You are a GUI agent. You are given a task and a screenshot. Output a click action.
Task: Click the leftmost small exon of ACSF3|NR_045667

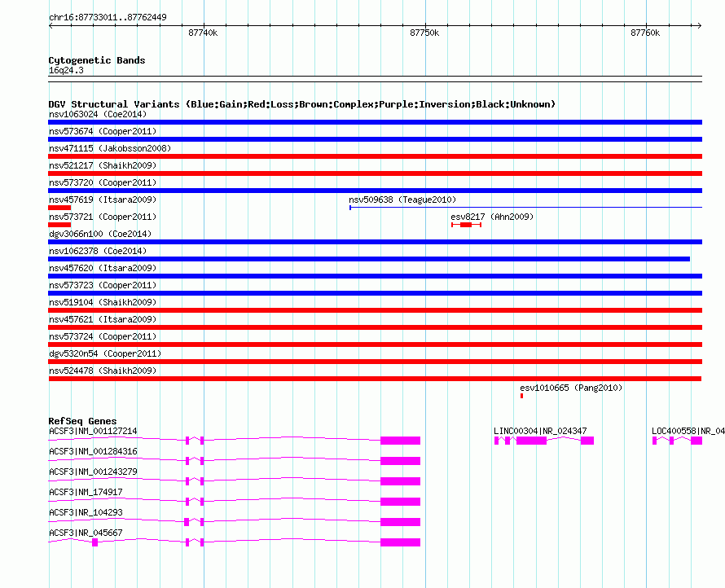pyautogui.click(x=94, y=542)
